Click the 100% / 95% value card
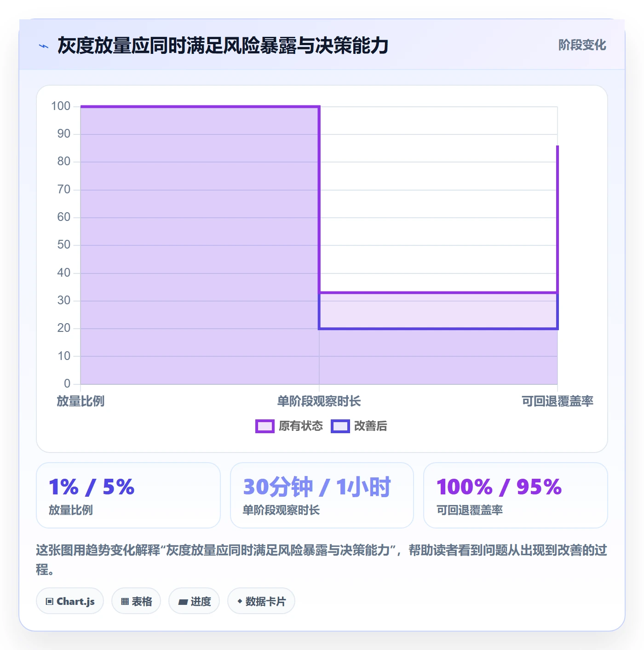Image resolution: width=644 pixels, height=650 pixels. coord(516,495)
